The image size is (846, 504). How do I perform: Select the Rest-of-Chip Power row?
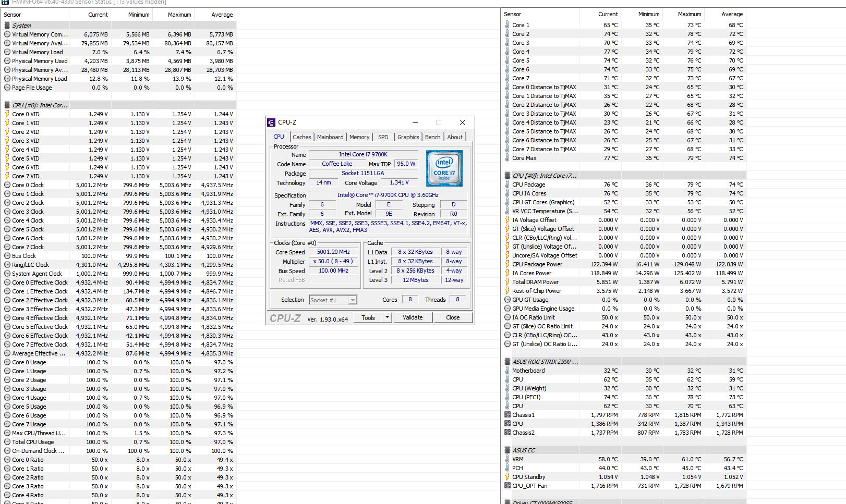(624, 291)
